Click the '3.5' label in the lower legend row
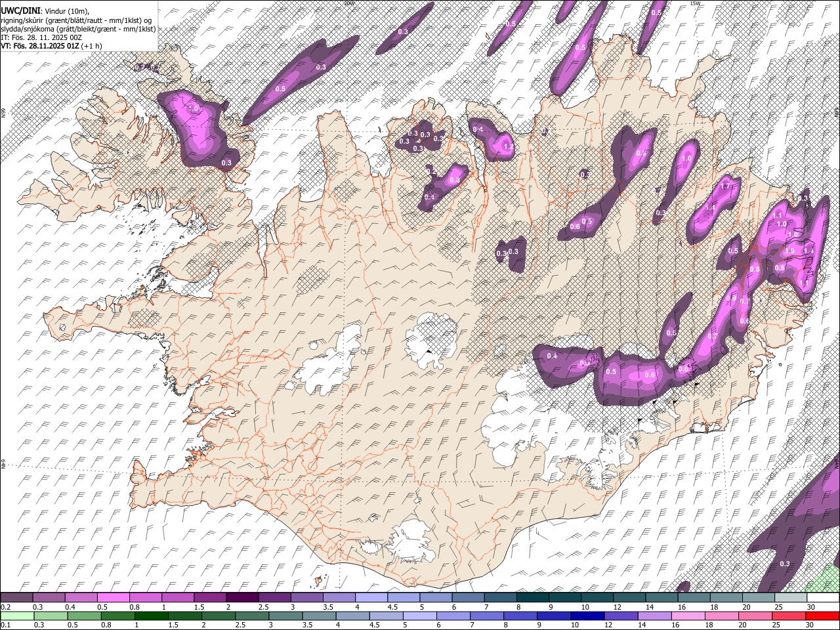The image size is (840, 630). point(307,625)
